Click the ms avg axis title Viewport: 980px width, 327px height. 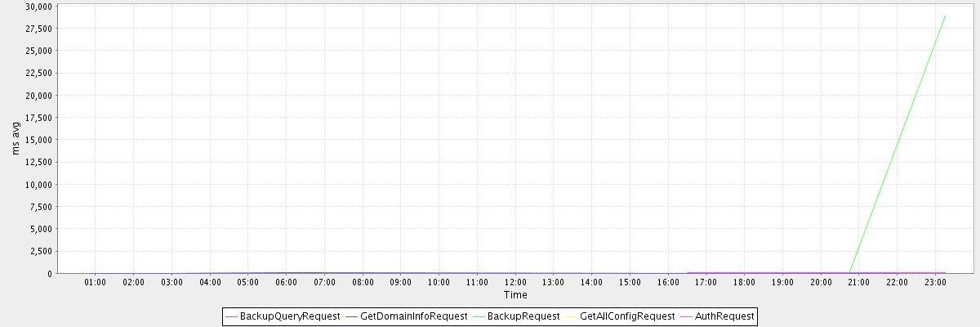point(15,138)
